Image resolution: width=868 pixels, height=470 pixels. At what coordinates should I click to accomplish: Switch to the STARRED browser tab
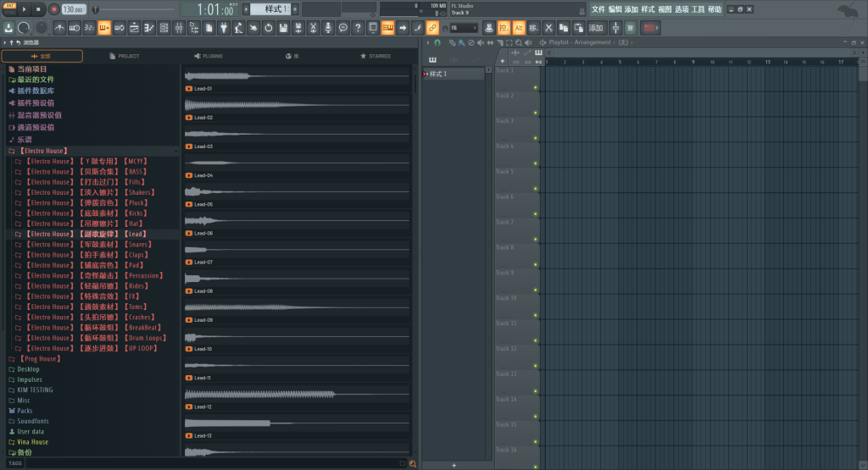[x=376, y=56]
